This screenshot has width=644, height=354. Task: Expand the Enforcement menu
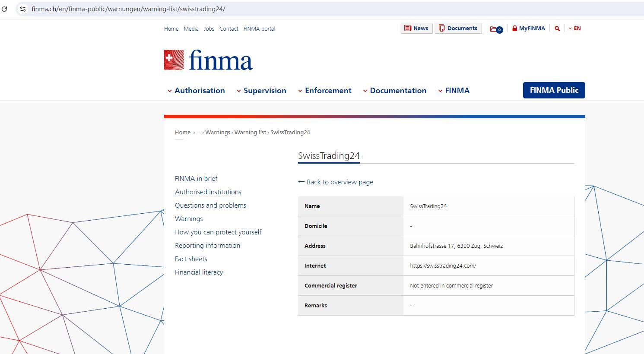pyautogui.click(x=325, y=91)
